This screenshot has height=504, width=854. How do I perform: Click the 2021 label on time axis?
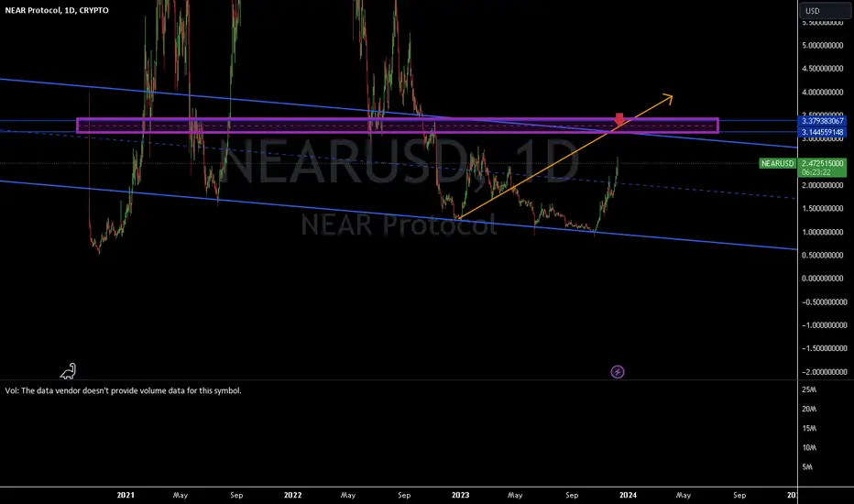pyautogui.click(x=126, y=495)
